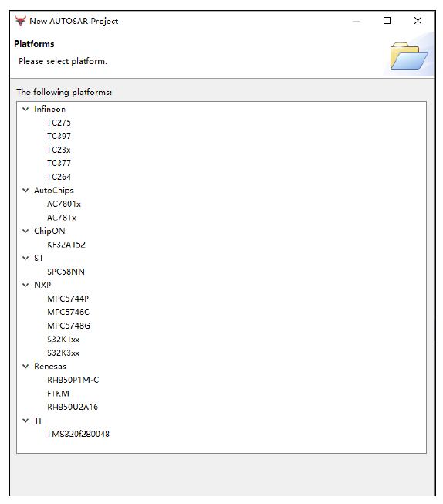
Task: Select the KF32A152 platform
Action: tap(66, 245)
